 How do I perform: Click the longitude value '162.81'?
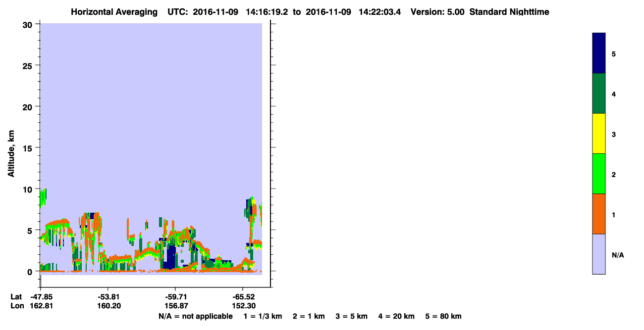pos(42,306)
